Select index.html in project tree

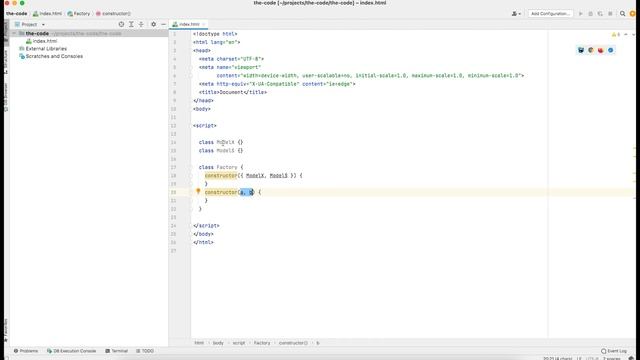click(x=41, y=41)
